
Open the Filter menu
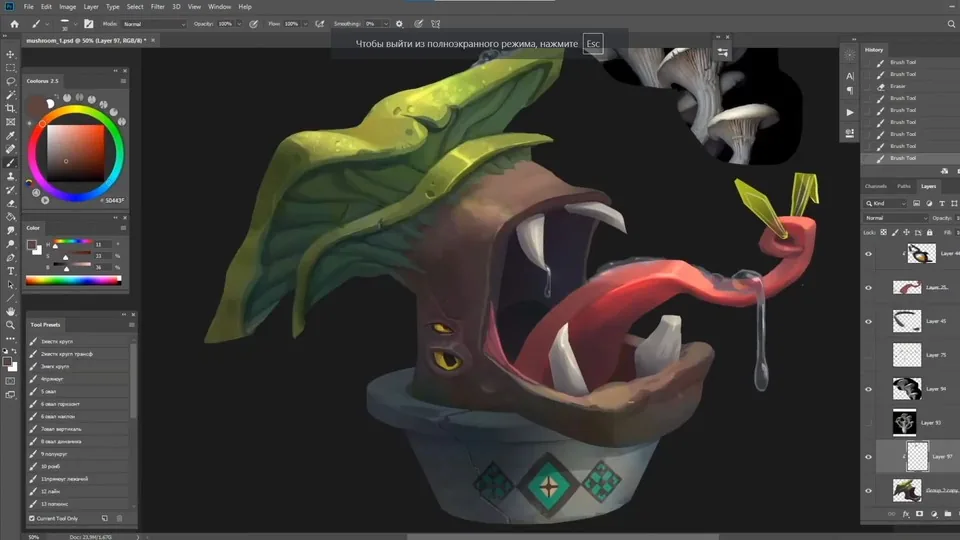click(x=157, y=7)
